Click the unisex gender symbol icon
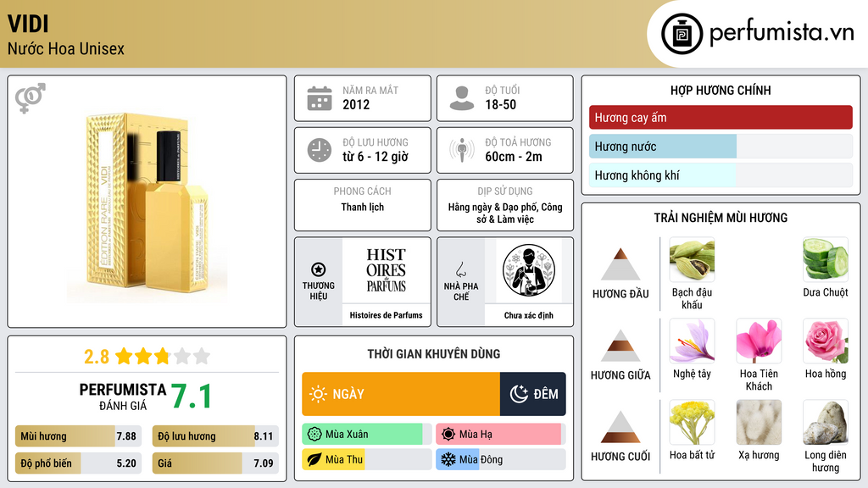The width and height of the screenshot is (868, 488). [30, 98]
